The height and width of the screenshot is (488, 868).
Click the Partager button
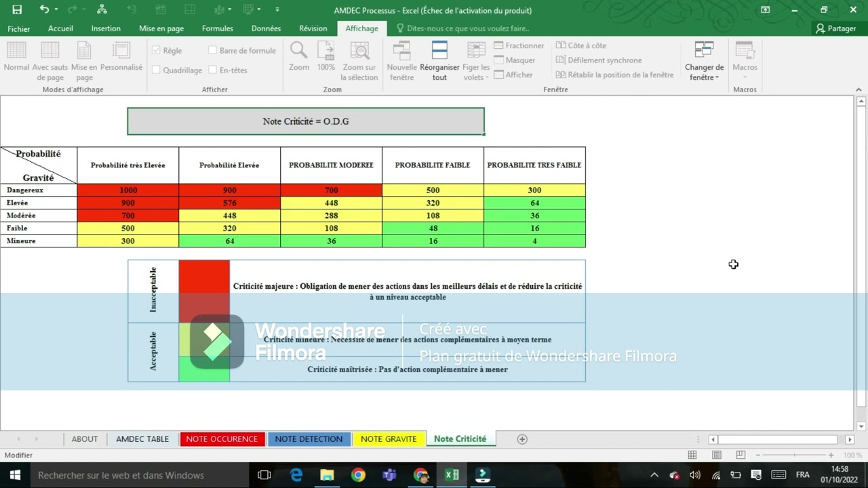835,28
